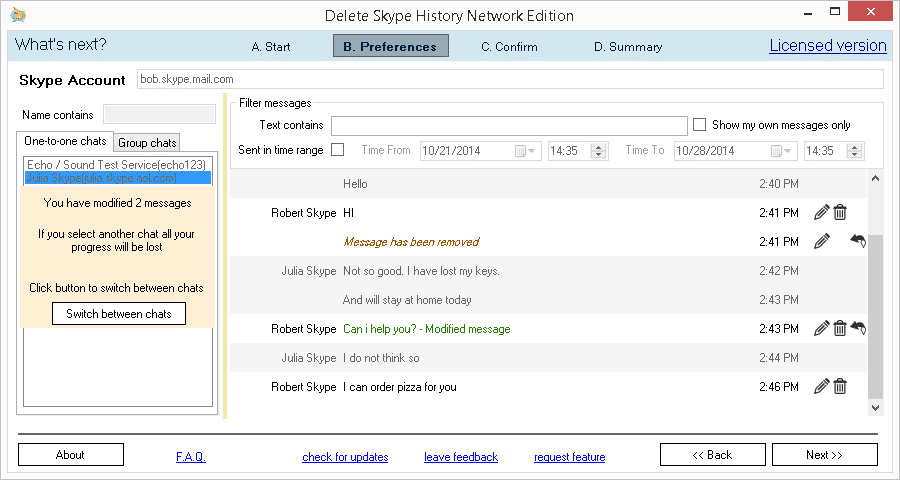The image size is (900, 480).
Task: Switch to One-to-one chats tab
Action: (65, 141)
